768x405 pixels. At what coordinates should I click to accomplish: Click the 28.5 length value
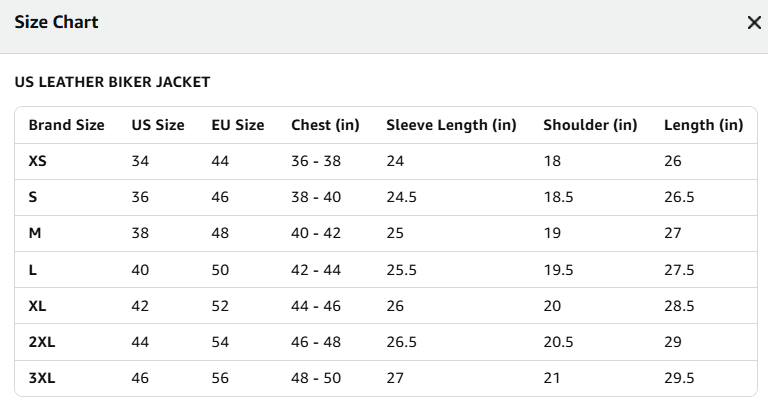click(x=679, y=306)
